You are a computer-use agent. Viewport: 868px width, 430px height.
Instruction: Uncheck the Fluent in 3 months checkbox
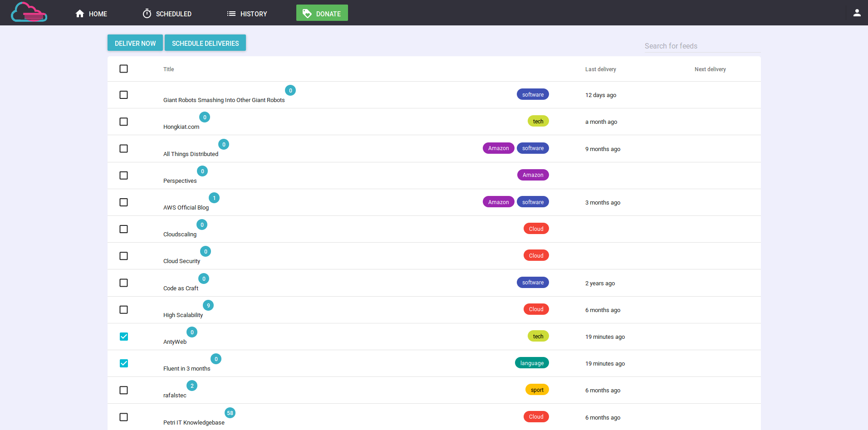123,363
